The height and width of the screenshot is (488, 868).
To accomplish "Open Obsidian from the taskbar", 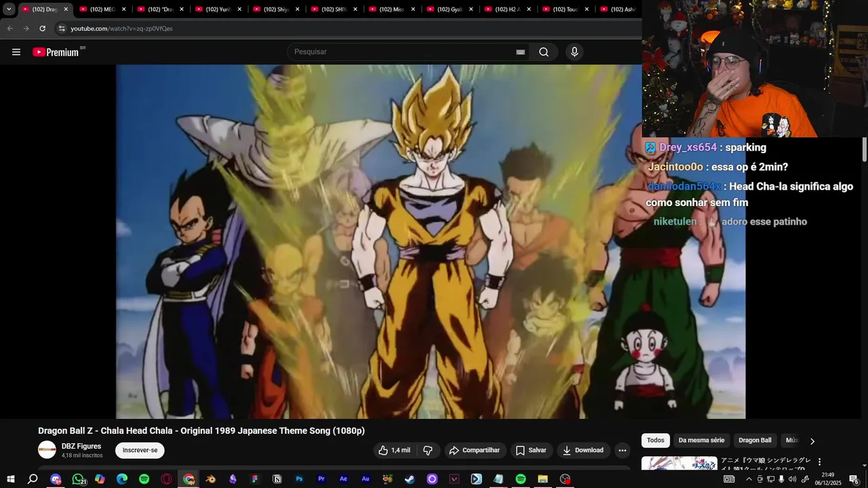I will click(233, 479).
